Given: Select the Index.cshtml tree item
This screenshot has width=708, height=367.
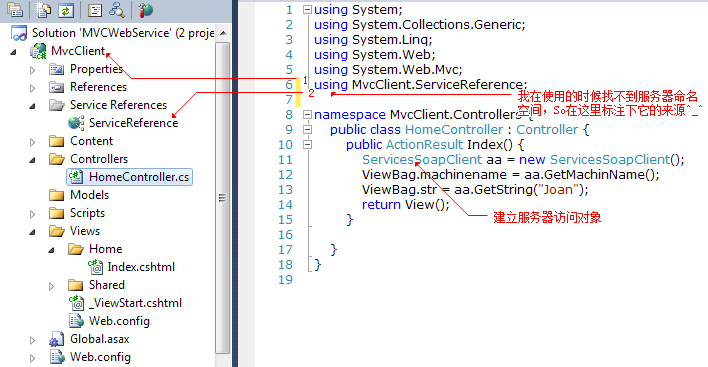Looking at the screenshot, I should (141, 267).
